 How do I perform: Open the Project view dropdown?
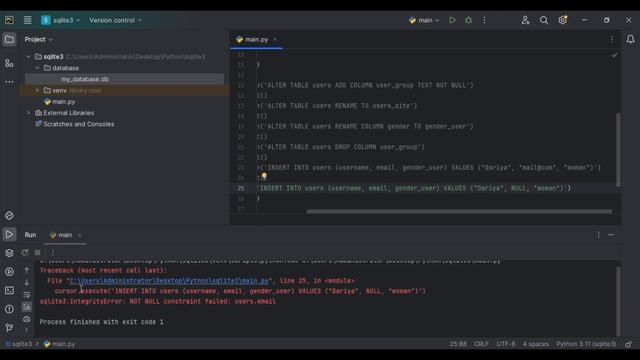[x=38, y=40]
